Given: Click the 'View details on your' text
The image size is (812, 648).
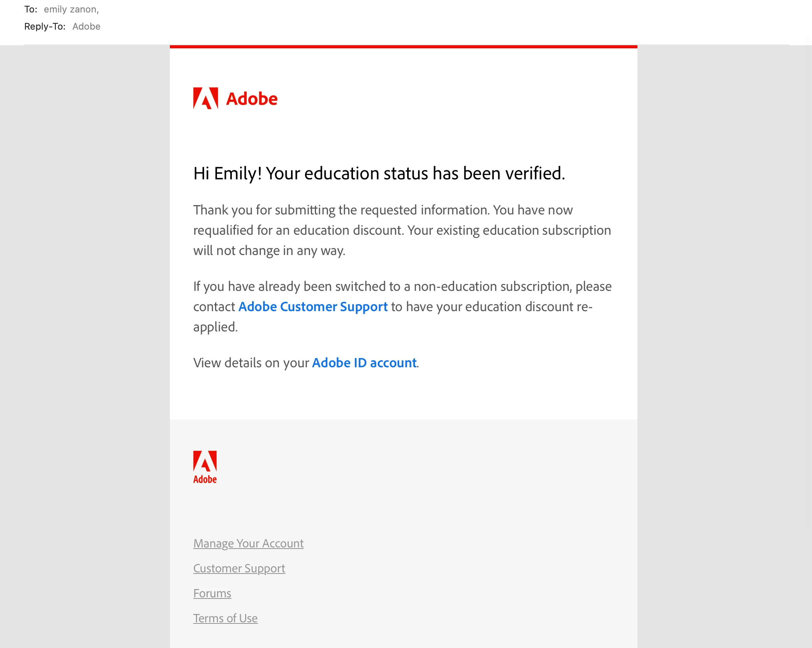Looking at the screenshot, I should coord(251,363).
